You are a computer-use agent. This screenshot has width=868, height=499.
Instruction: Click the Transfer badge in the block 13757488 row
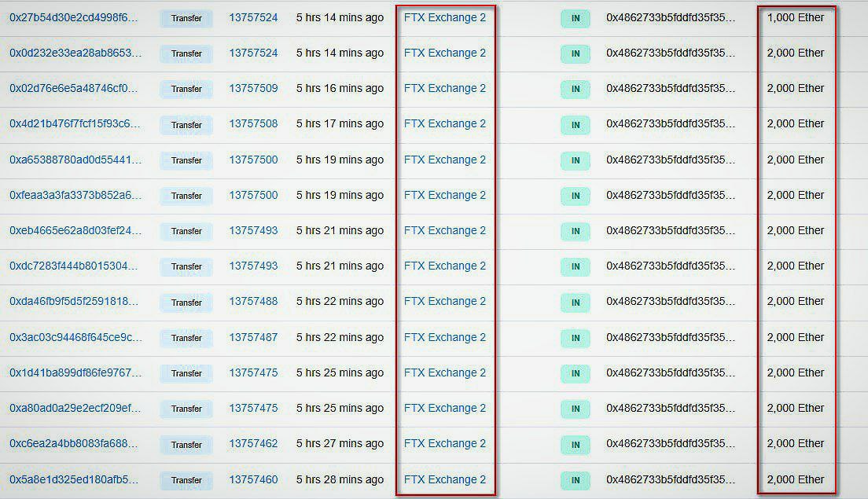click(186, 303)
